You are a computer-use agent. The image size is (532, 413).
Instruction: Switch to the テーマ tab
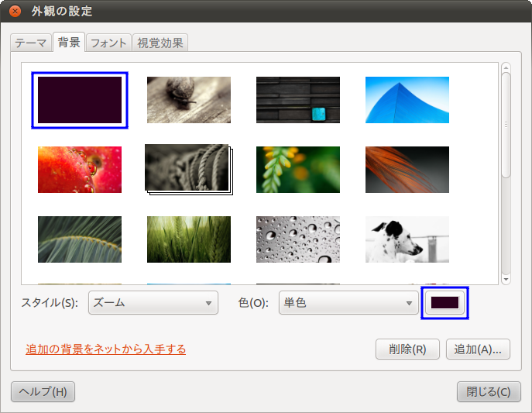click(x=31, y=43)
